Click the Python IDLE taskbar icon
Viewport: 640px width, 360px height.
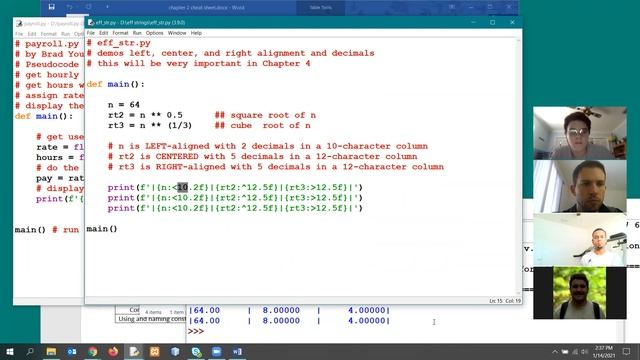[x=134, y=351]
